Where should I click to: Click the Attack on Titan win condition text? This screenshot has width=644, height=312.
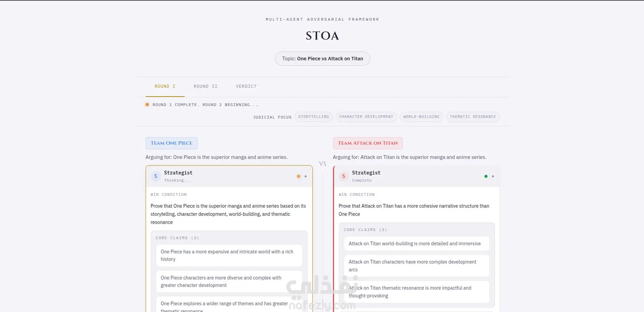coord(414,210)
